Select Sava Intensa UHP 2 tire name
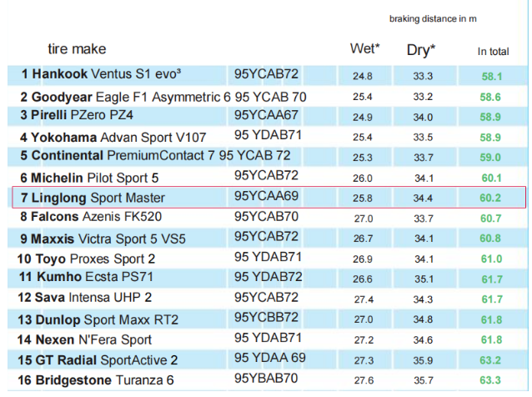This screenshot has height=397, width=532. [x=85, y=298]
